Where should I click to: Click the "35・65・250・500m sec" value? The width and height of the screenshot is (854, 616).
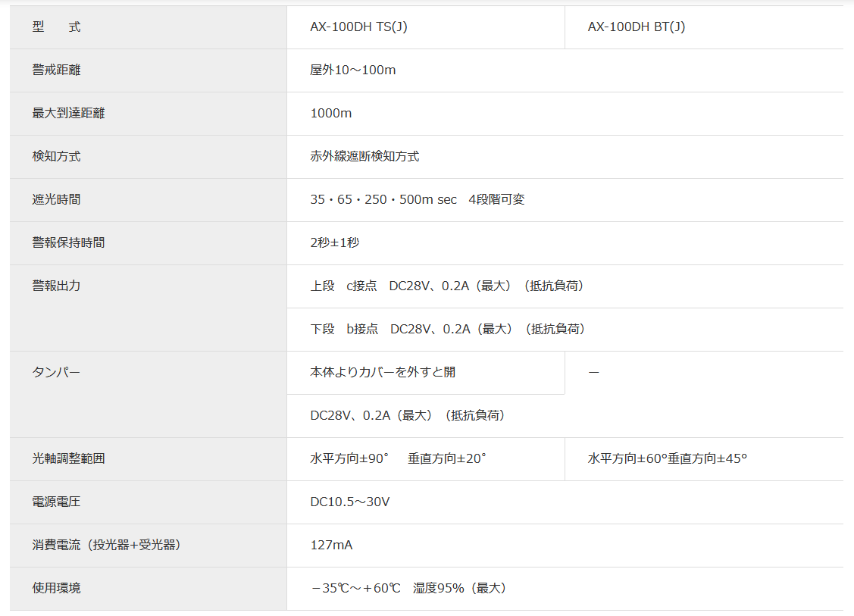point(383,199)
